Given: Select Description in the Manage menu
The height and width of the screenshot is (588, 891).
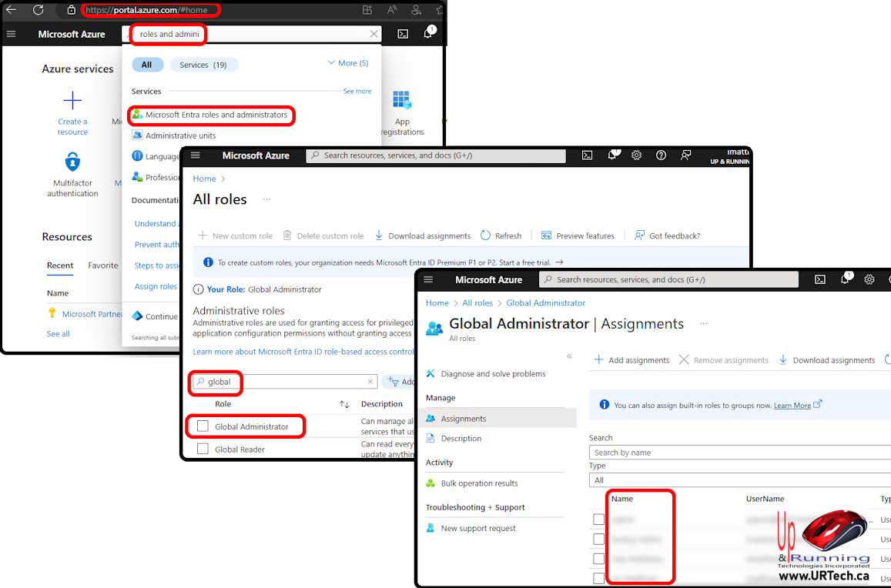Looking at the screenshot, I should 461,439.
